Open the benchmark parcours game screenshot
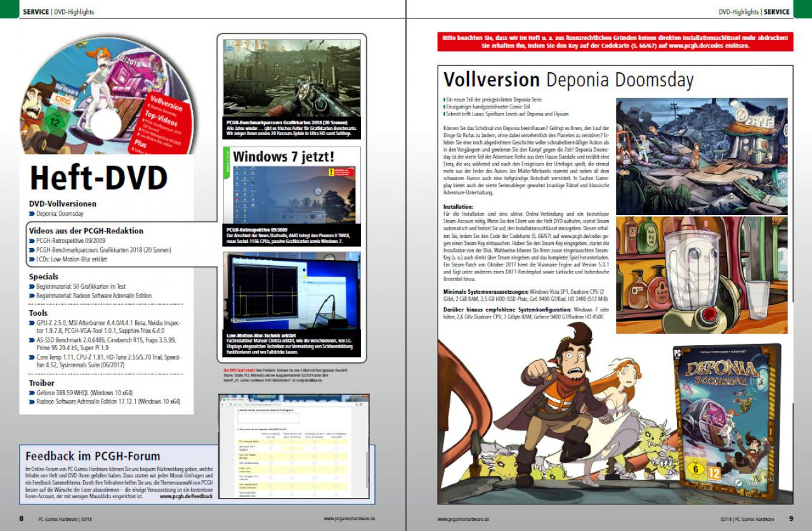 coord(292,79)
